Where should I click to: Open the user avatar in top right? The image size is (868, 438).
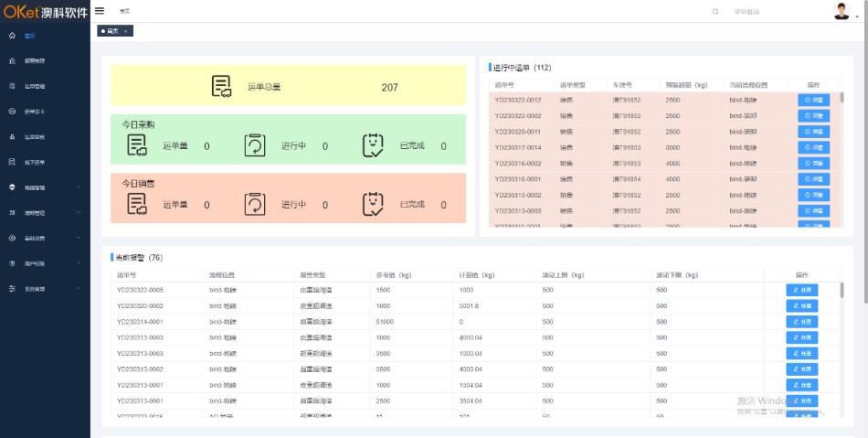click(842, 11)
